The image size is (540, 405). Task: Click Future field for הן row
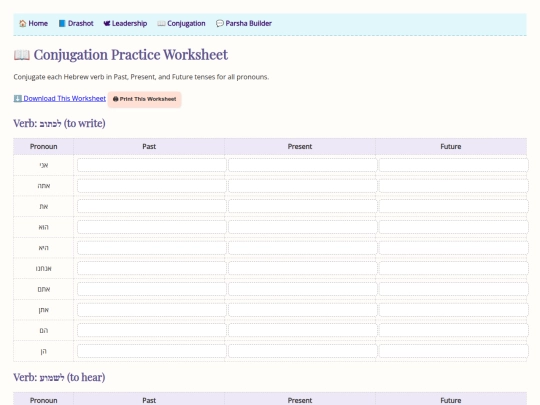click(454, 351)
